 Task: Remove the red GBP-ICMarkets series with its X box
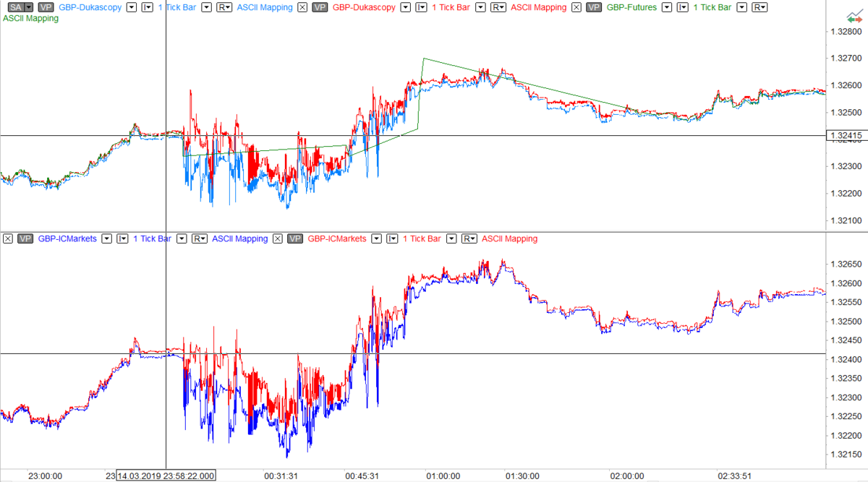coord(278,238)
